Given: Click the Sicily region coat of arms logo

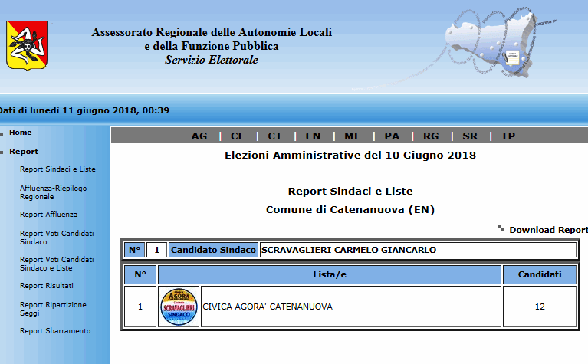Looking at the screenshot, I should [26, 45].
